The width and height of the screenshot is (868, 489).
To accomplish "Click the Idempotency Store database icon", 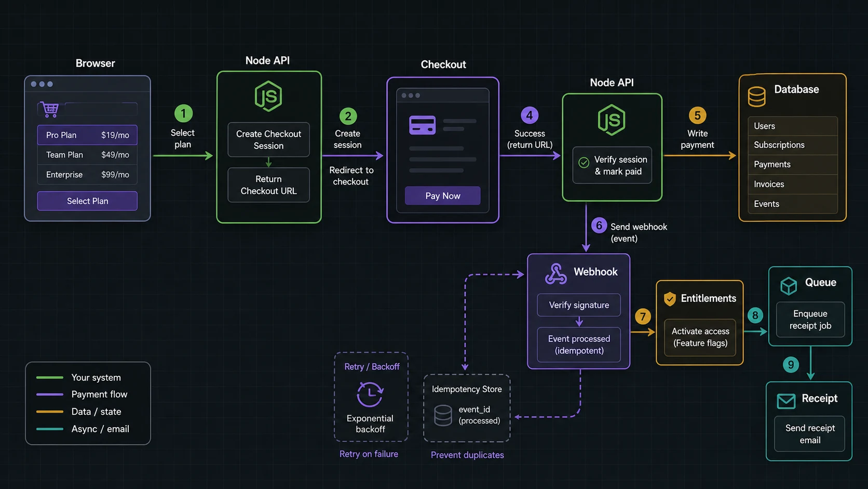I will click(x=443, y=415).
